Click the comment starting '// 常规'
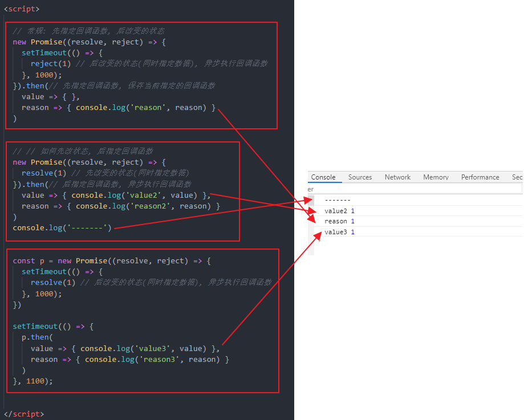Viewport: 524px width, 420px height. (x=88, y=31)
